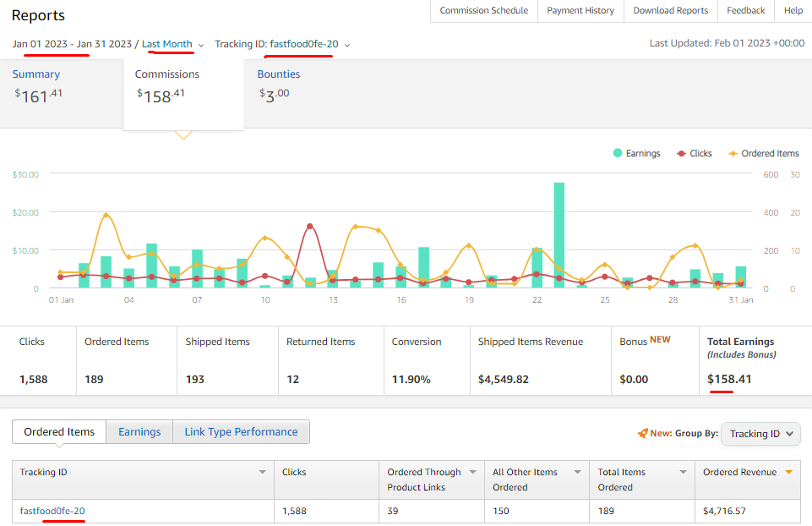The width and height of the screenshot is (812, 526).
Task: Click the Shipped Items Revenue $4,549.82
Action: pyautogui.click(x=504, y=380)
